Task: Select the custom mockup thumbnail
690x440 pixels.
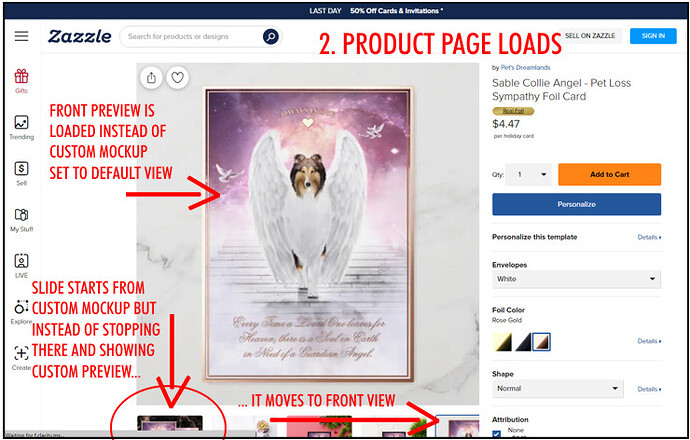Action: [170, 425]
